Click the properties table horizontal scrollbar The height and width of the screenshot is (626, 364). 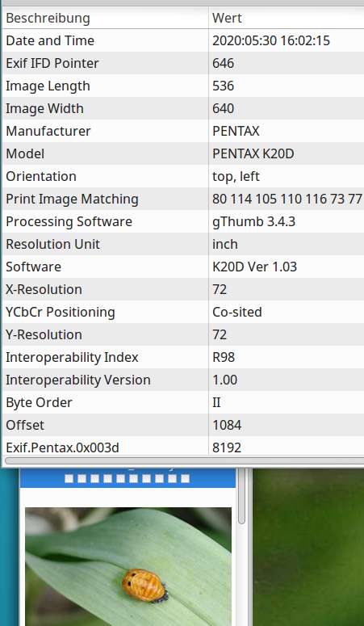click(x=184, y=460)
